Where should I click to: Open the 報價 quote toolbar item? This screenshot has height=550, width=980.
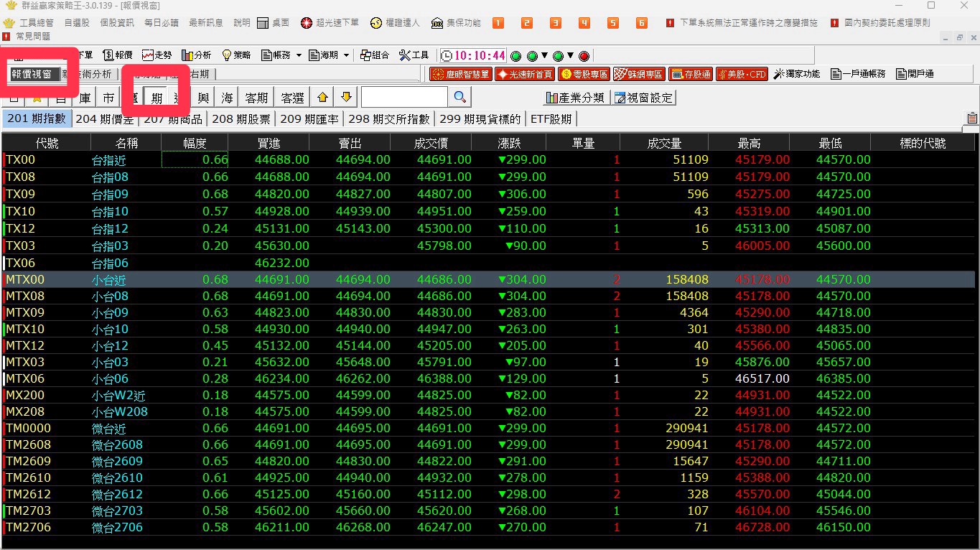tap(118, 55)
